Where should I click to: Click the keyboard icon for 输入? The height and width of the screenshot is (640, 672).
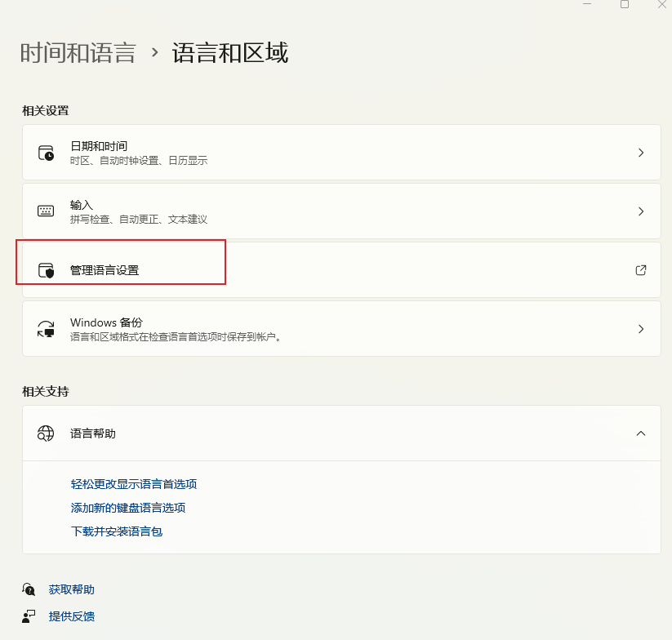tap(46, 211)
